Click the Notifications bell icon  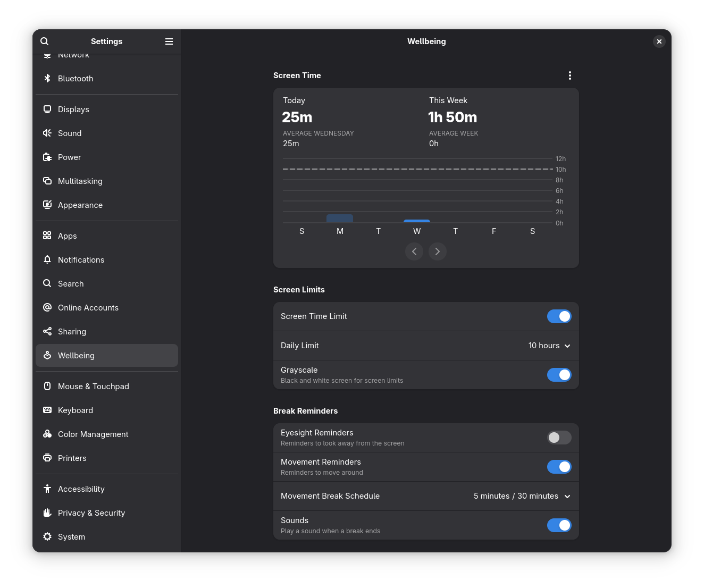(x=47, y=259)
